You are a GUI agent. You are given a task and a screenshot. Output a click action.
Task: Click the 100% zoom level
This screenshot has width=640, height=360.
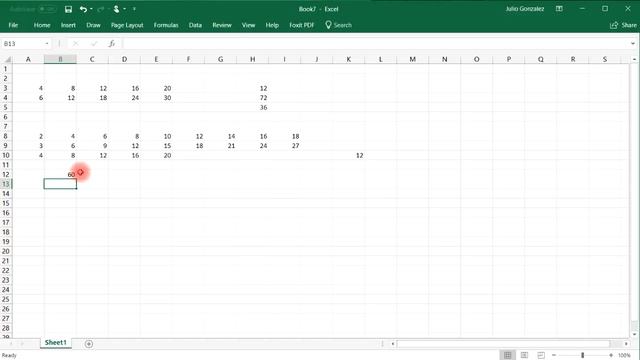[624, 356]
